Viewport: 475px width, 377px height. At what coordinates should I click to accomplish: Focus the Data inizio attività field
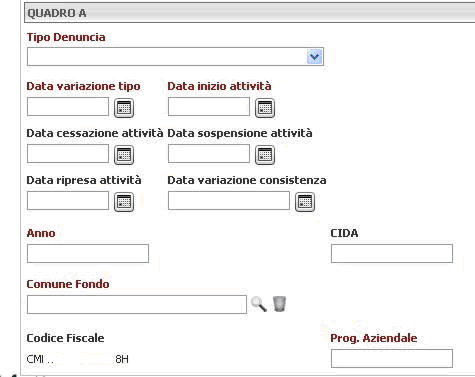(209, 107)
